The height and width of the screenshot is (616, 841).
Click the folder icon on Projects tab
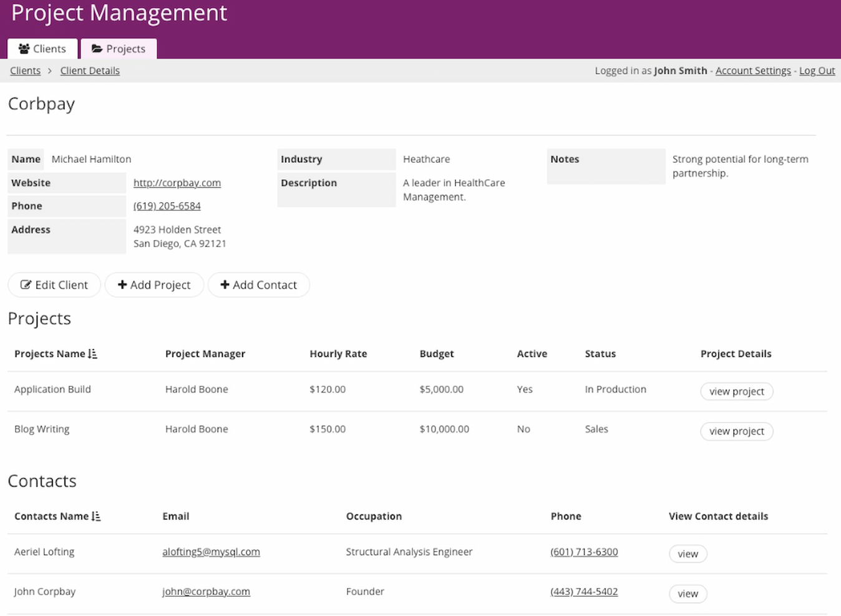tap(97, 49)
